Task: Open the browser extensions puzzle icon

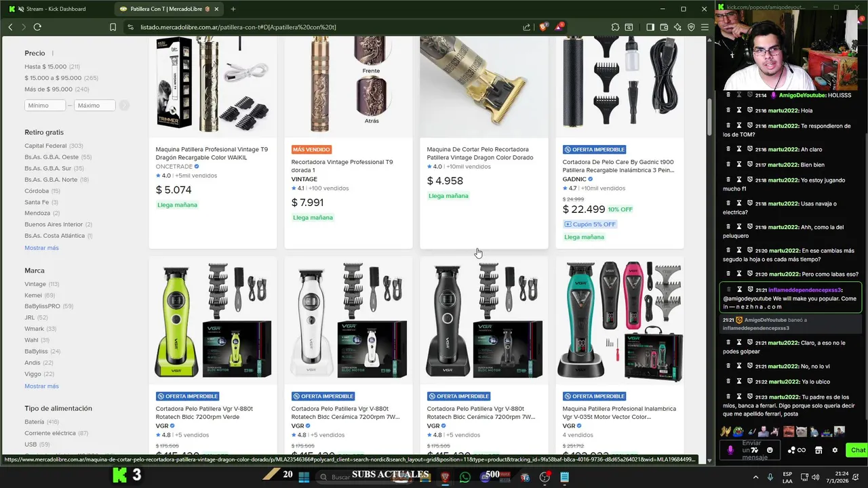Action: [615, 27]
